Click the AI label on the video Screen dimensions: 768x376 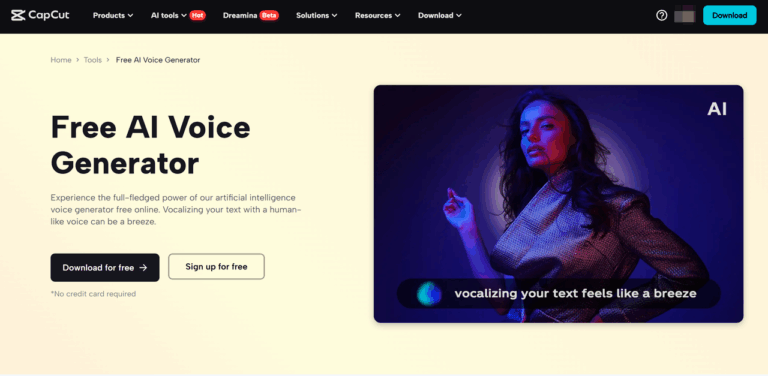coord(717,109)
